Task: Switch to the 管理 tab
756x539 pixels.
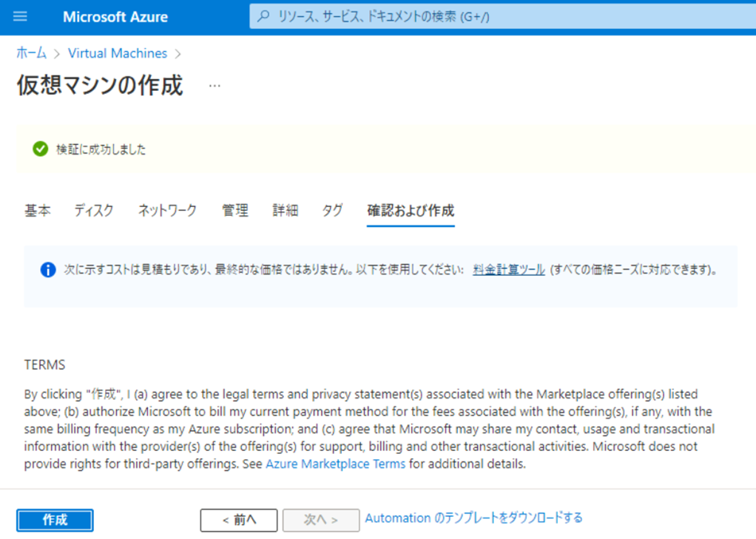Action: [234, 210]
